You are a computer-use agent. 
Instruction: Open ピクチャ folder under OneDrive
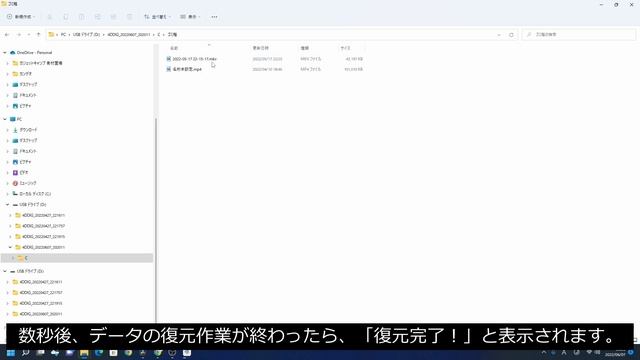pyautogui.click(x=25, y=106)
